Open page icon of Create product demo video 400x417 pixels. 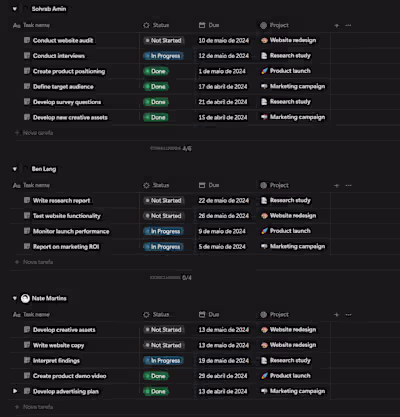pos(27,376)
